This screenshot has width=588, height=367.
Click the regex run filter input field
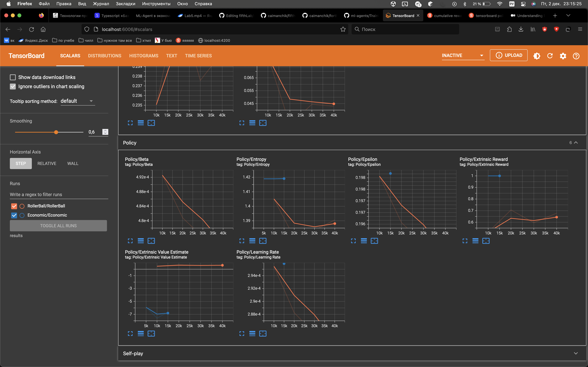pyautogui.click(x=58, y=194)
